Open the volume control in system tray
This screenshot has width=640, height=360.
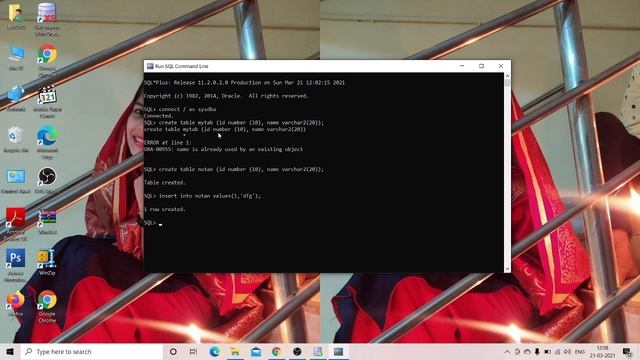(567, 351)
